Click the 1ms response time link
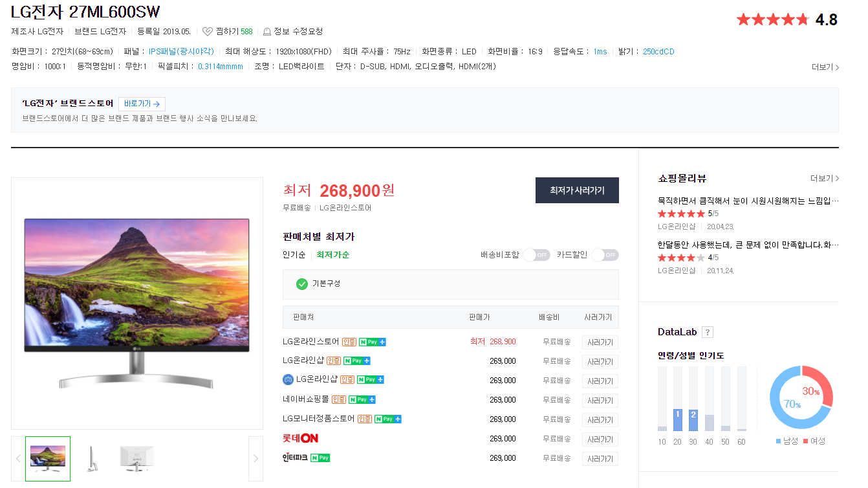868x488 pixels. (600, 51)
